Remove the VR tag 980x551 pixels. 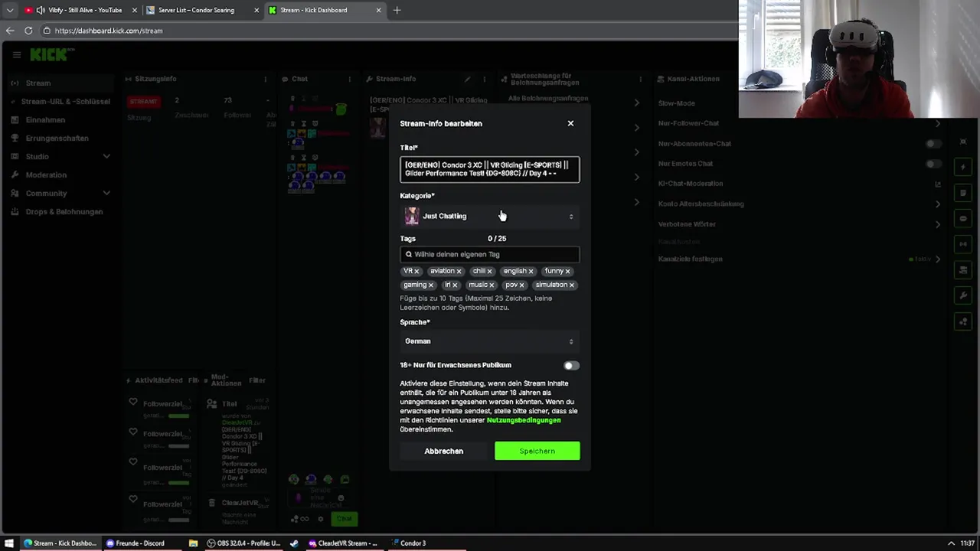tap(416, 271)
